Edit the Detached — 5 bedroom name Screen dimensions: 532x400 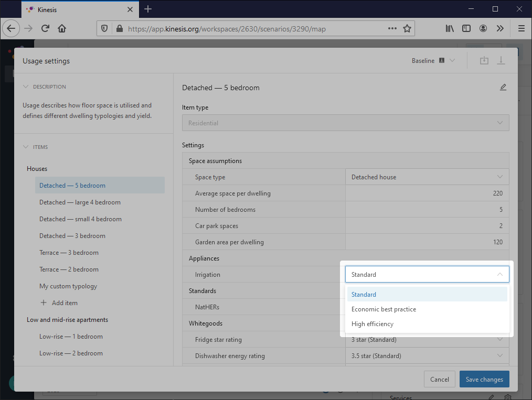click(x=503, y=88)
